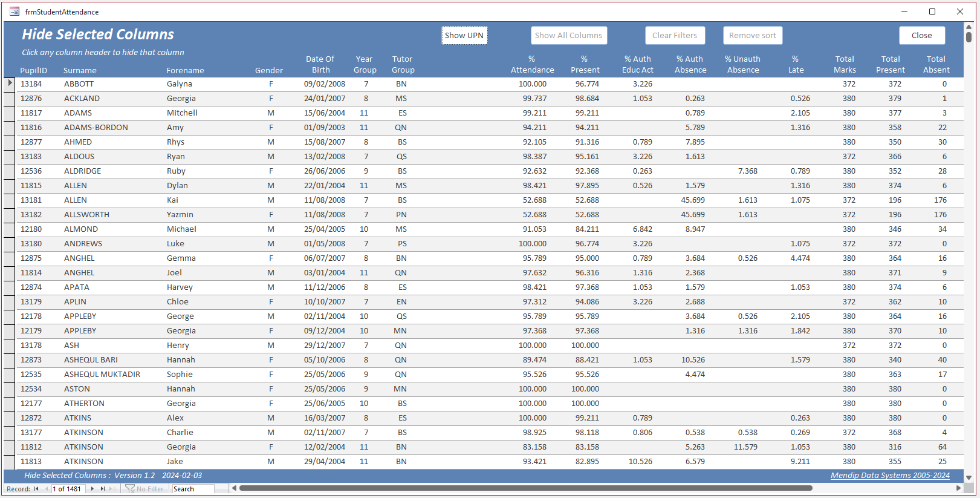The image size is (980, 498).
Task: Select surname cell ASHEQUL MUKTADIR
Action: tap(102, 375)
